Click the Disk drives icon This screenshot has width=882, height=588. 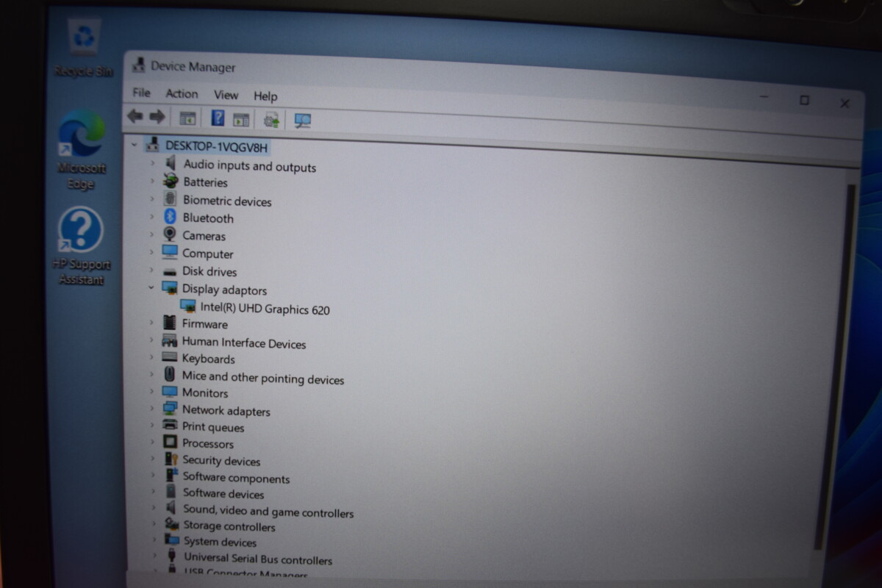pyautogui.click(x=170, y=271)
